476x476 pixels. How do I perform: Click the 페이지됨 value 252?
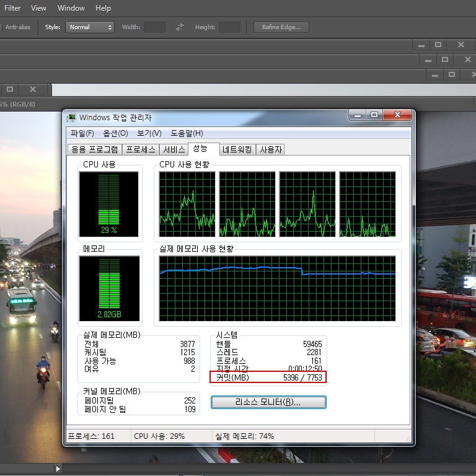pyautogui.click(x=190, y=400)
